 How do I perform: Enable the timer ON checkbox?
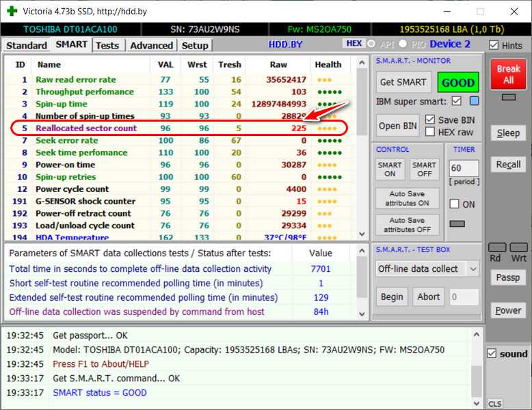[x=454, y=204]
